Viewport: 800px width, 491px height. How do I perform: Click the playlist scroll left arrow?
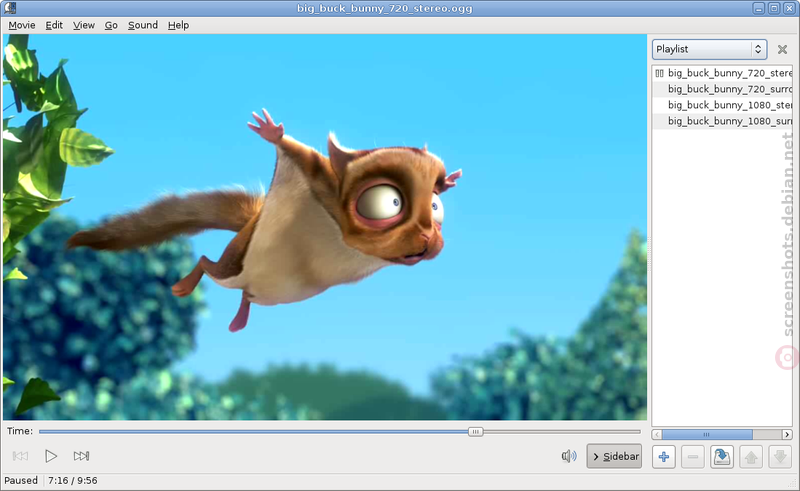click(657, 434)
